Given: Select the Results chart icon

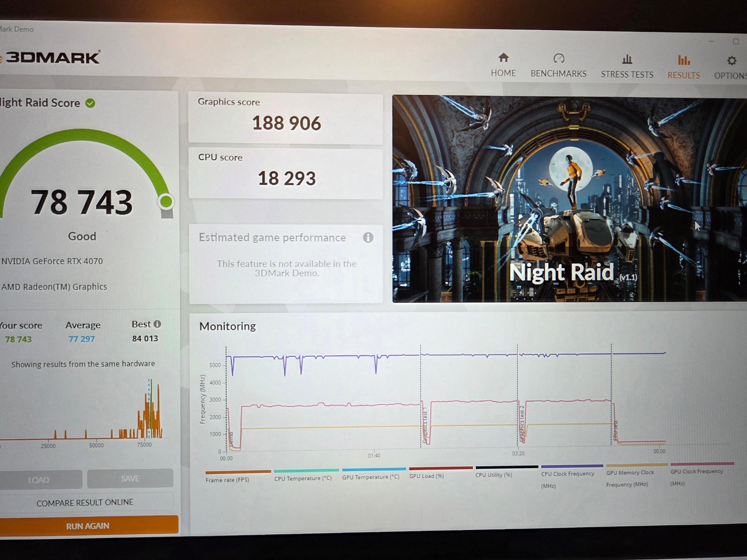Looking at the screenshot, I should pos(684,60).
